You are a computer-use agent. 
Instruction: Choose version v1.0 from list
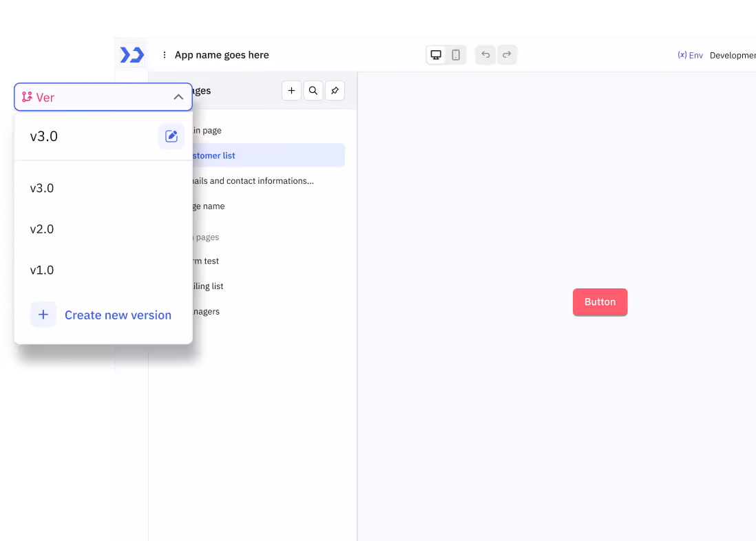pos(42,270)
